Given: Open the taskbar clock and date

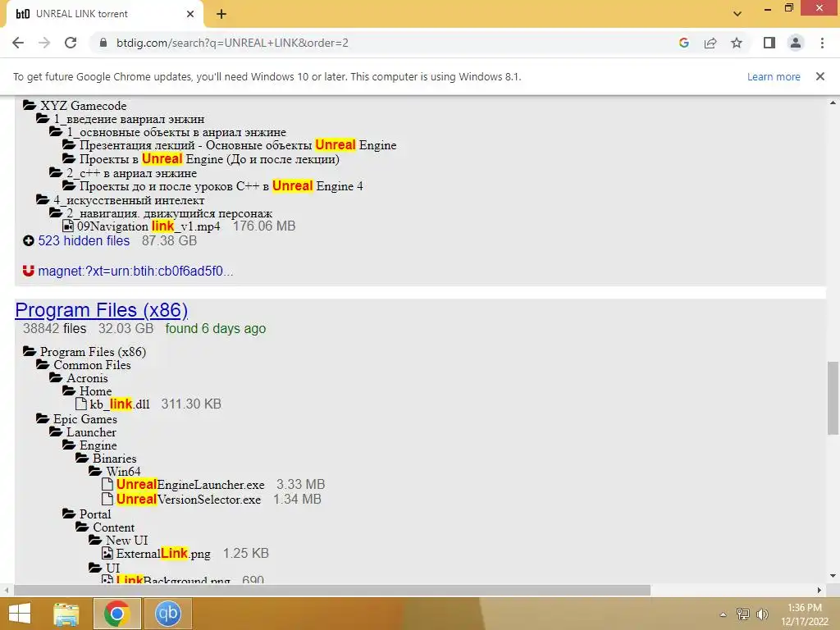Looking at the screenshot, I should (805, 614).
